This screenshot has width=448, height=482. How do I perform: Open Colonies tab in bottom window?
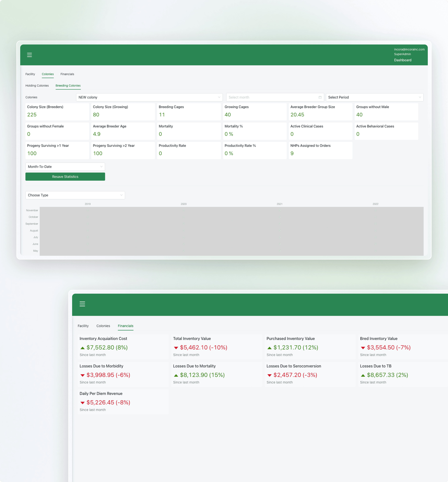click(x=103, y=326)
